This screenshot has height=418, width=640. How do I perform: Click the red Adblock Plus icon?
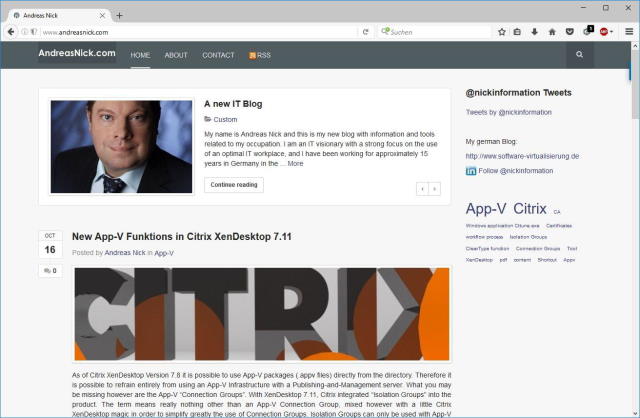coord(604,32)
